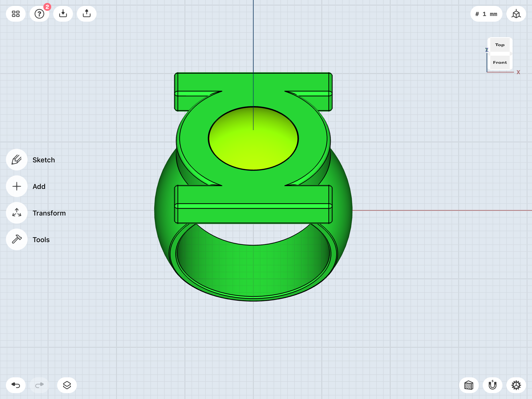The height and width of the screenshot is (399, 532).
Task: Select the Top face of the view cube
Action: point(500,45)
